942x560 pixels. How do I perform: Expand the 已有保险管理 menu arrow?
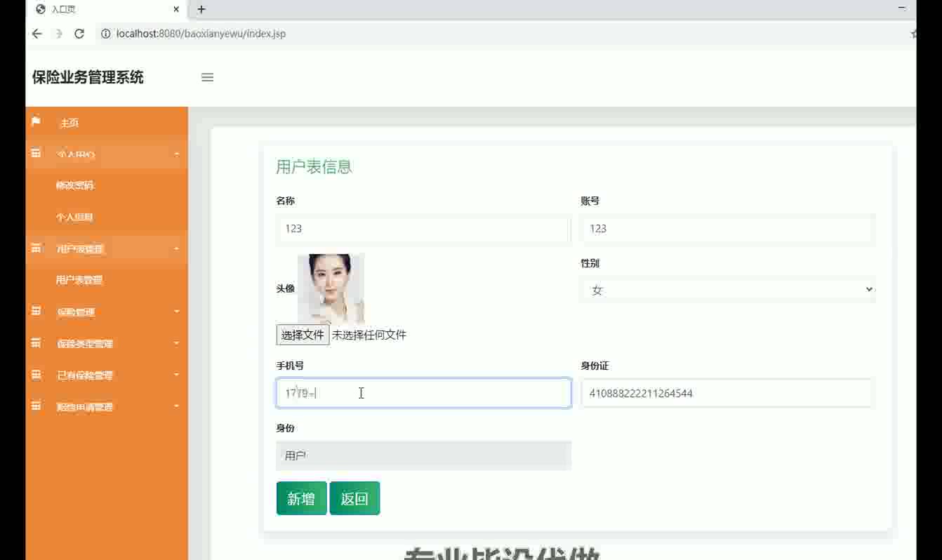tap(176, 375)
